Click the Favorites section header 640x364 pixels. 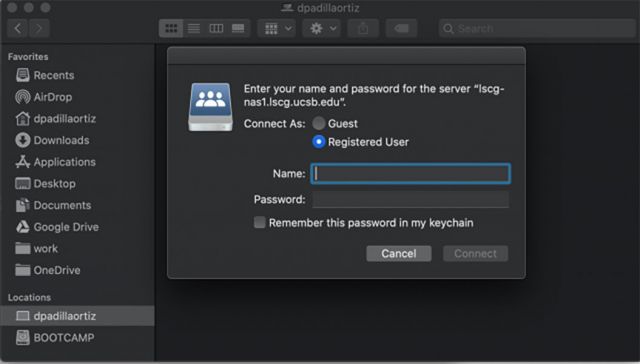point(28,57)
